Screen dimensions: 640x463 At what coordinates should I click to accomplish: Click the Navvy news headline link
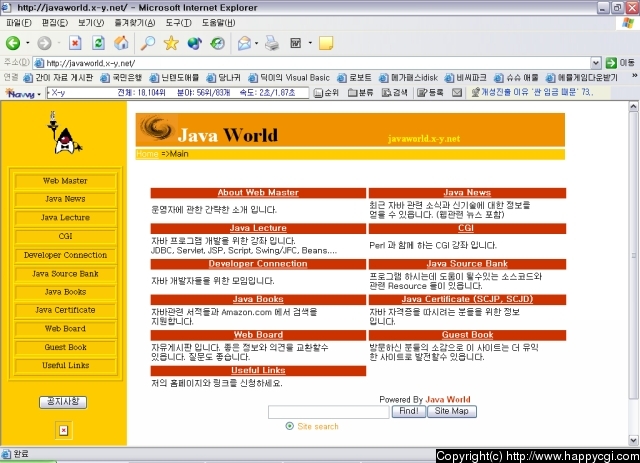click(x=537, y=92)
